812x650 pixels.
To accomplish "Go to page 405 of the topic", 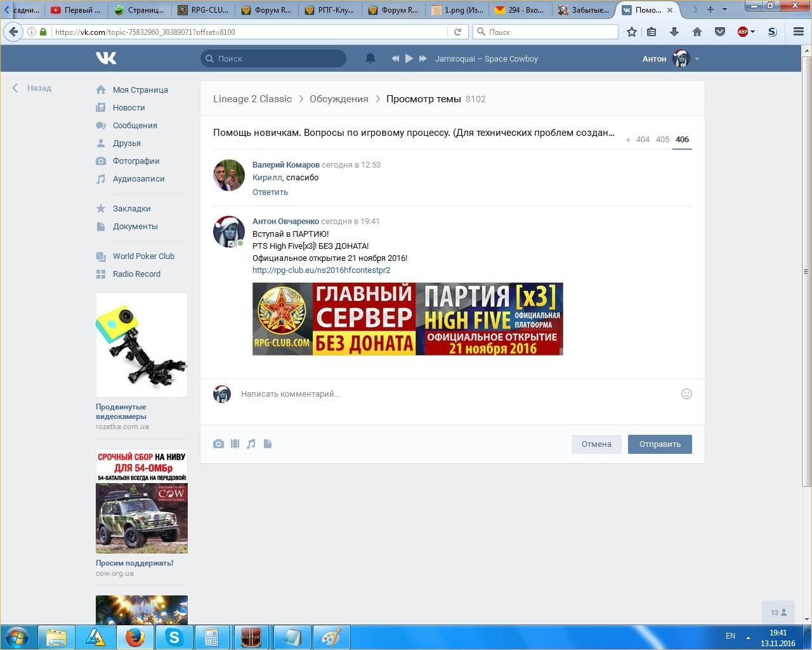I will (x=662, y=140).
